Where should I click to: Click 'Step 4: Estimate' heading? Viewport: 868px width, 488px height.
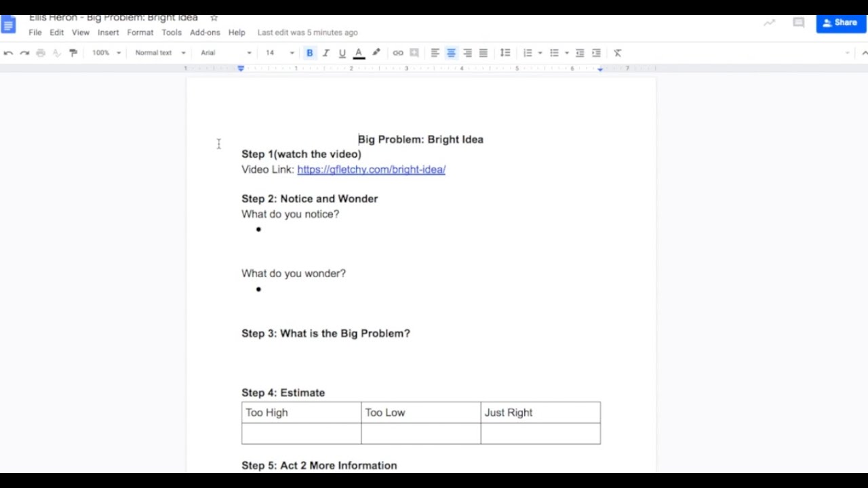tap(283, 393)
